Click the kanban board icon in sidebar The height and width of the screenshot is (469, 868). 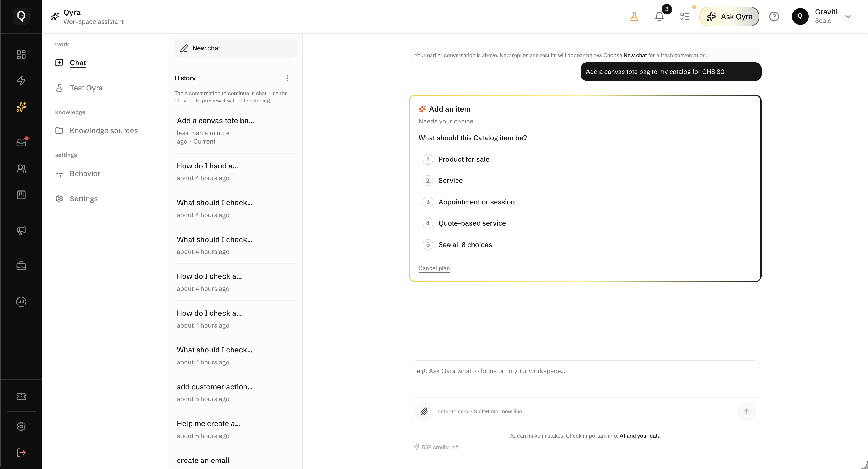[x=21, y=195]
